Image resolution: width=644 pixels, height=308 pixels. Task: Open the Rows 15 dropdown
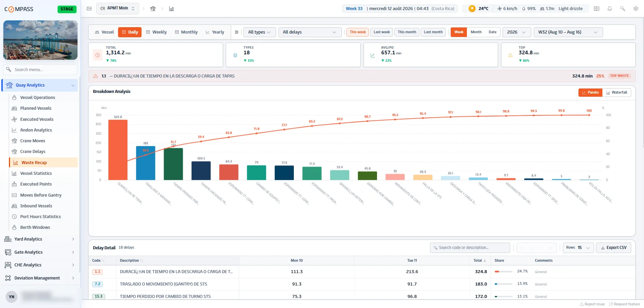(x=578, y=248)
